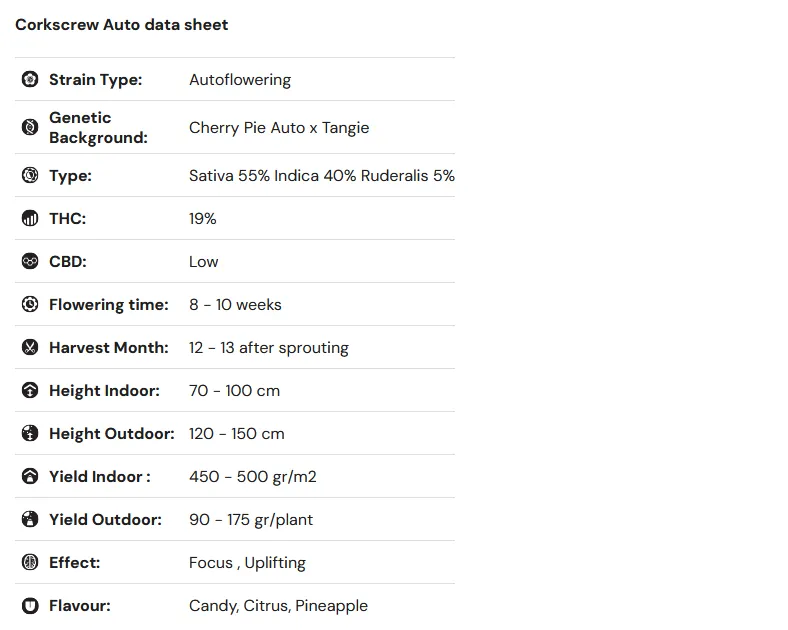Screen dimensions: 788x630
Task: Click the Corkscrew Auto data sheet heading
Action: (x=122, y=25)
